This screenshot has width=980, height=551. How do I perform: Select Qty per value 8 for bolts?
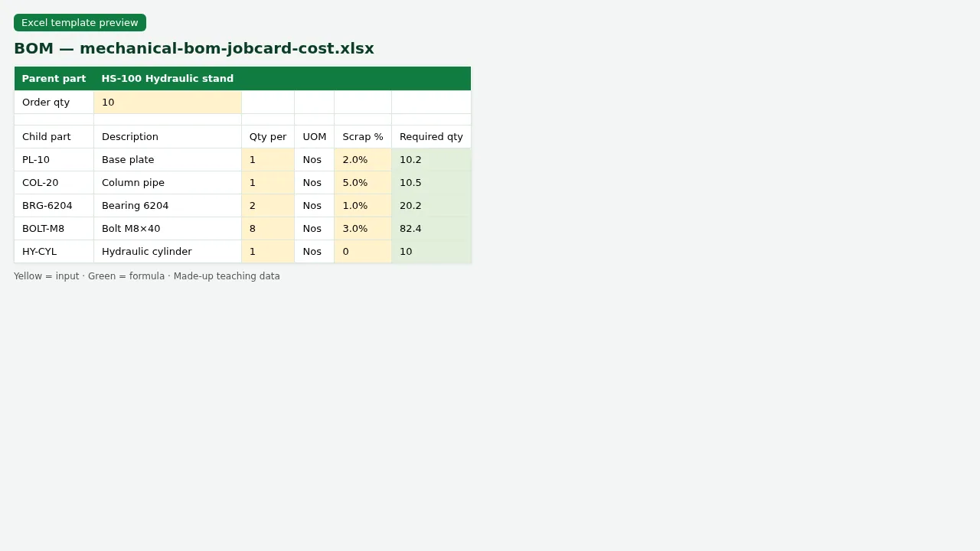pyautogui.click(x=268, y=229)
